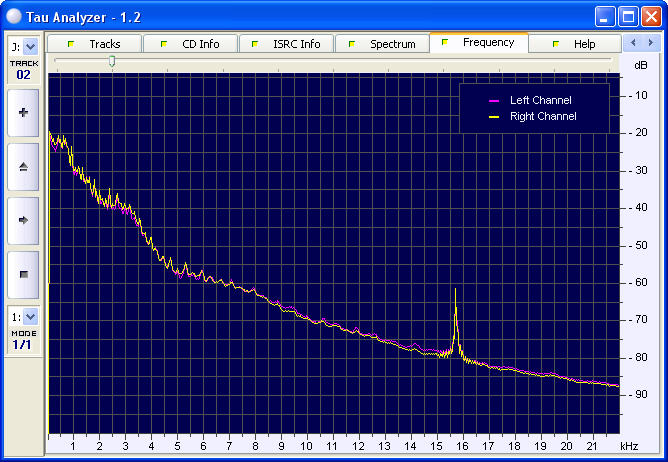Click the 1 kHz axis tick label

(73, 446)
